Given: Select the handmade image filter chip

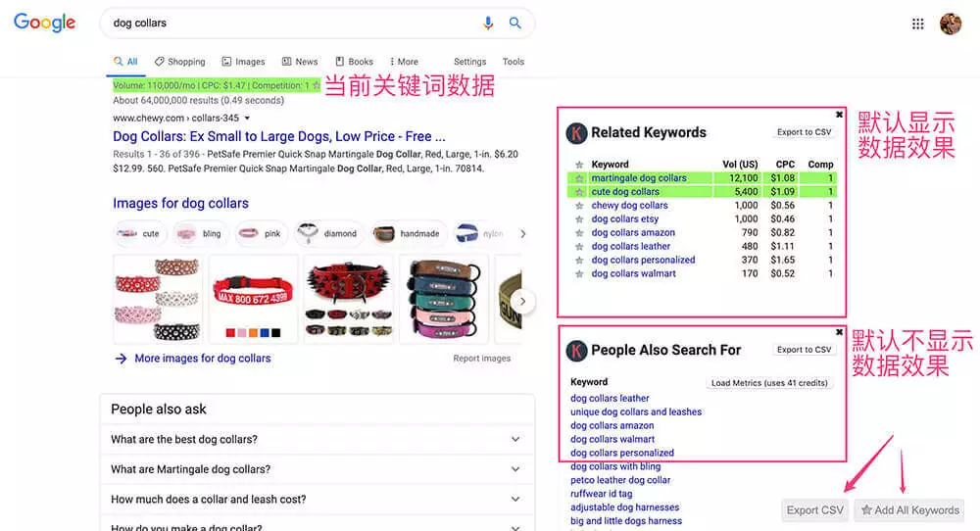Looking at the screenshot, I should [x=409, y=233].
